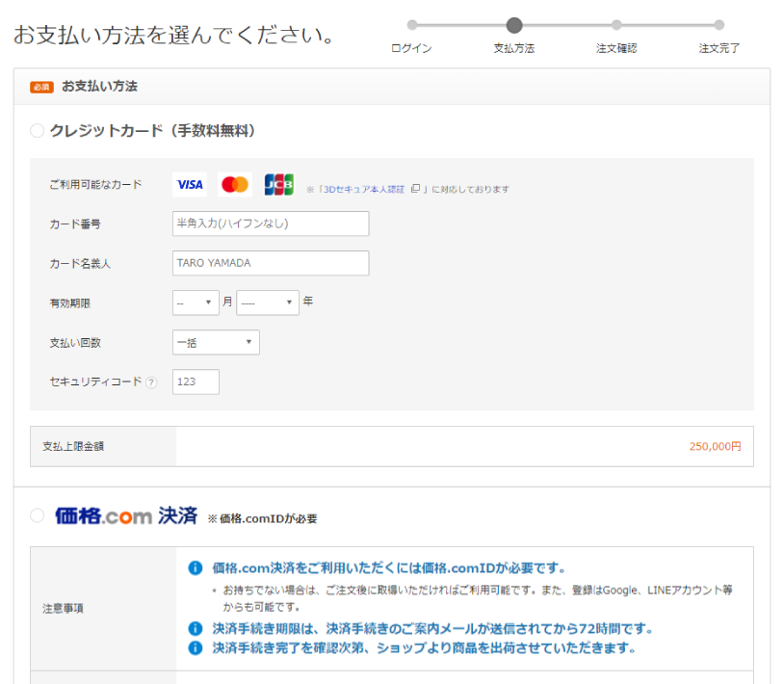Click the 250,000円 payment limit value
Image resolution: width=784 pixels, height=684 pixels.
click(x=715, y=446)
